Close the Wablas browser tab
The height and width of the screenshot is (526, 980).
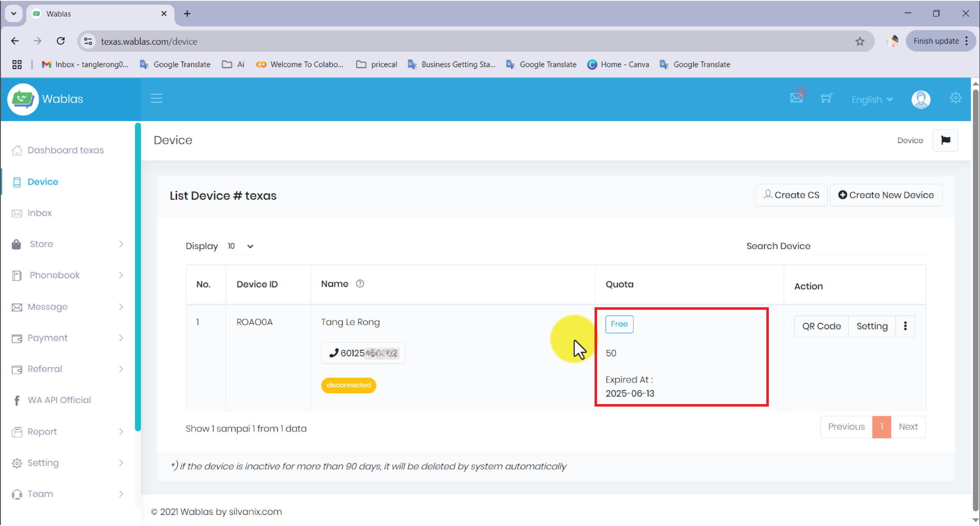point(164,14)
